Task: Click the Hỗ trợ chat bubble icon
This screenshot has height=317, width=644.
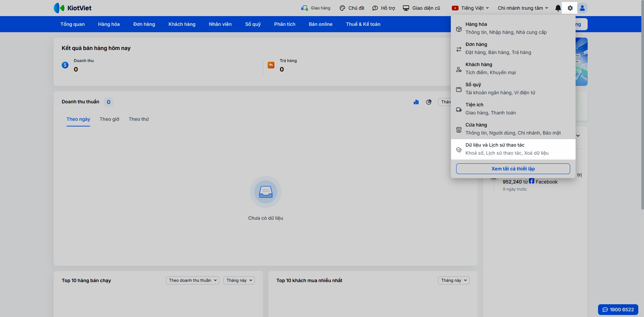Action: tap(375, 8)
